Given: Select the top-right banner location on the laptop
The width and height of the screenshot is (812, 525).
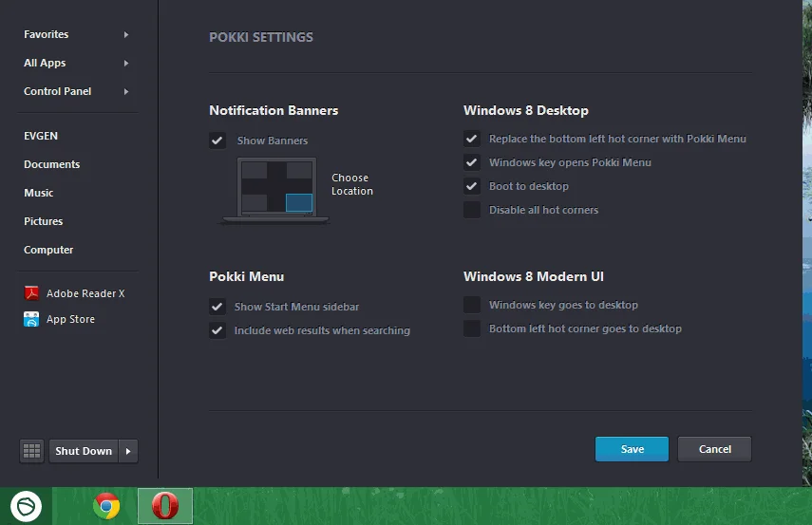Looking at the screenshot, I should pos(299,170).
